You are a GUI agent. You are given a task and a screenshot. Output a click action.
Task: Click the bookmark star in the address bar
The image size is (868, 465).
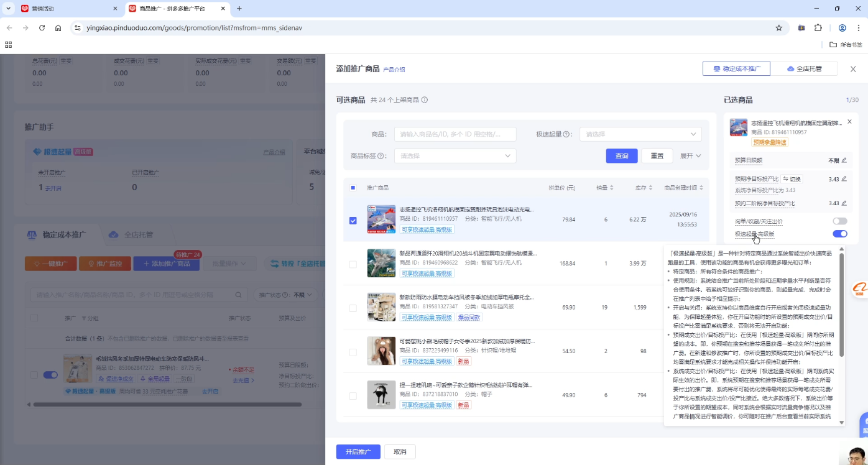779,28
